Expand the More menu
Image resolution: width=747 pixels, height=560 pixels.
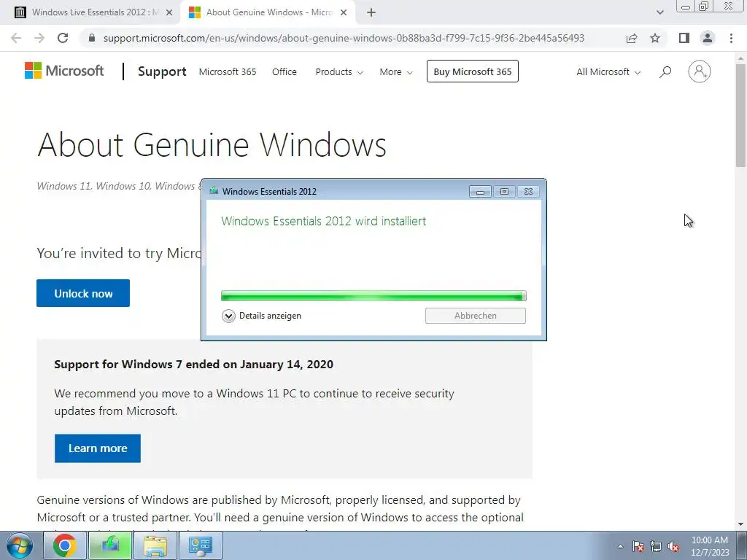[396, 72]
